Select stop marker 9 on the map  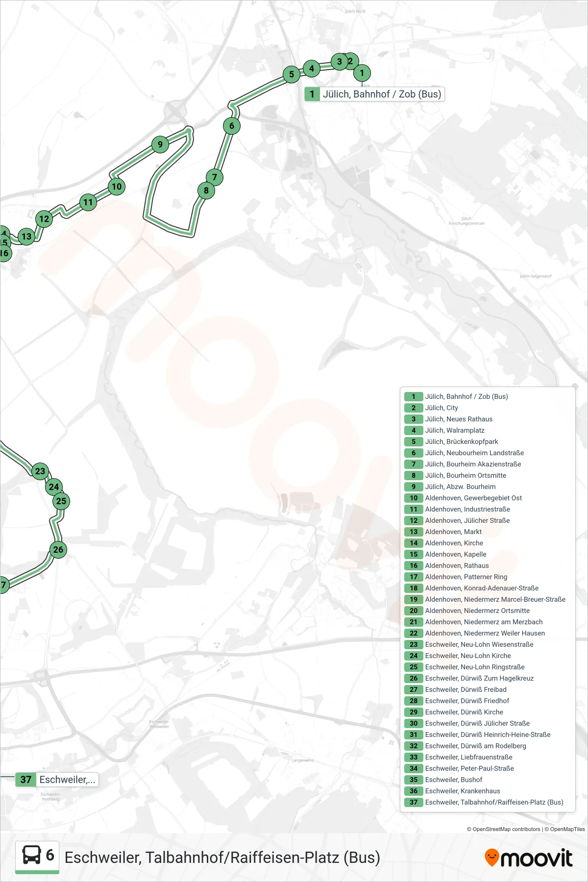tap(160, 145)
